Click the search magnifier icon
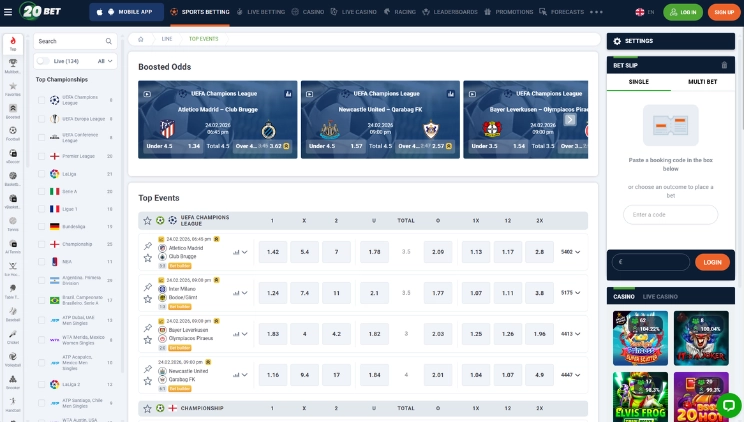 pos(109,41)
